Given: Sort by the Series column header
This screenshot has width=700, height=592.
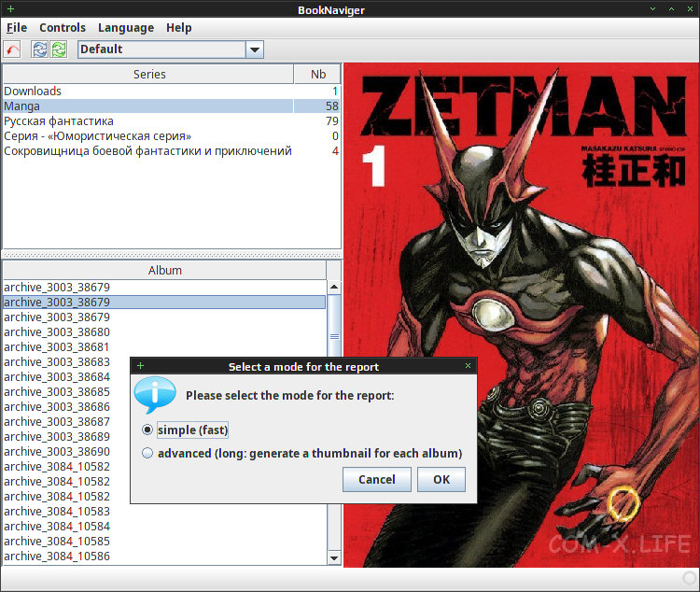Looking at the screenshot, I should pyautogui.click(x=148, y=74).
